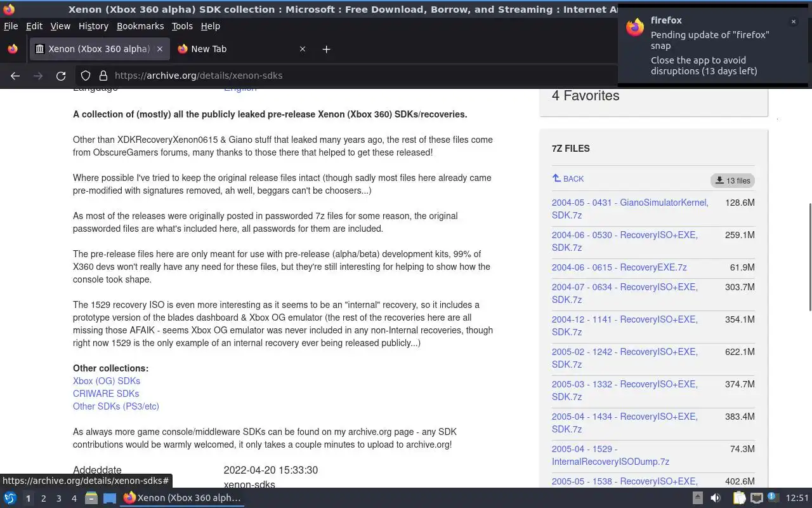The width and height of the screenshot is (812, 508).
Task: Reload the page with the refresh icon
Action: (x=61, y=76)
